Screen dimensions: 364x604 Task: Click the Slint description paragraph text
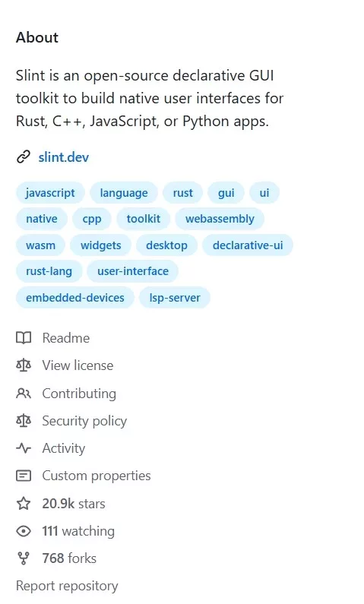pos(150,98)
